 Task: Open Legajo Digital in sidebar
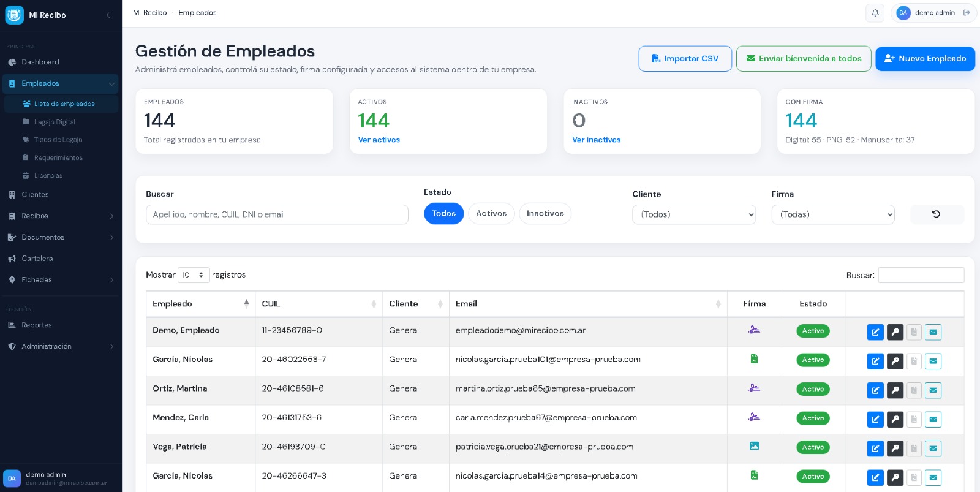coord(55,122)
